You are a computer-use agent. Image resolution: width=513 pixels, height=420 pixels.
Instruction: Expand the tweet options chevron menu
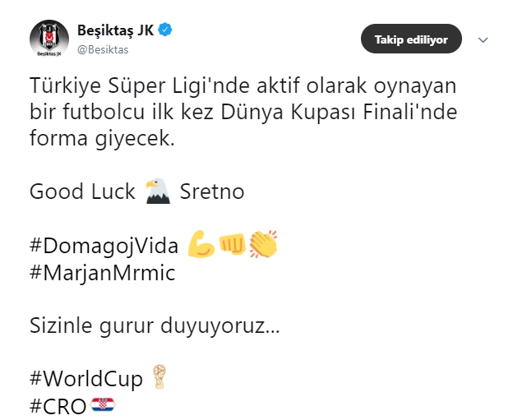click(483, 39)
